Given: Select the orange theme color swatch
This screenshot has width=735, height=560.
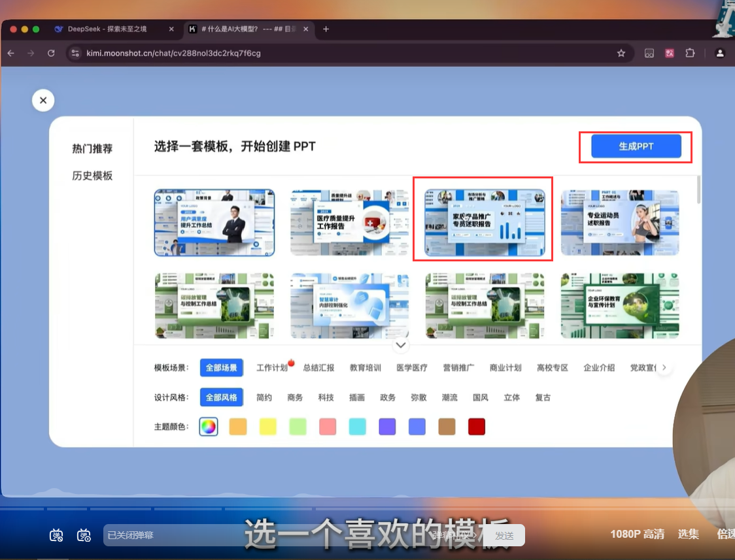Looking at the screenshot, I should click(x=238, y=427).
